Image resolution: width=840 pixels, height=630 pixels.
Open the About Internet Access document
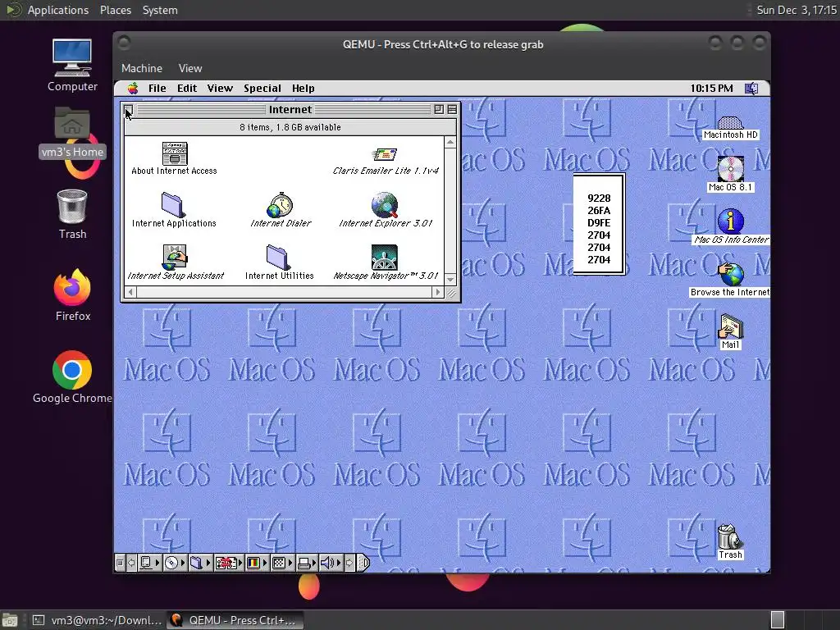pyautogui.click(x=174, y=153)
